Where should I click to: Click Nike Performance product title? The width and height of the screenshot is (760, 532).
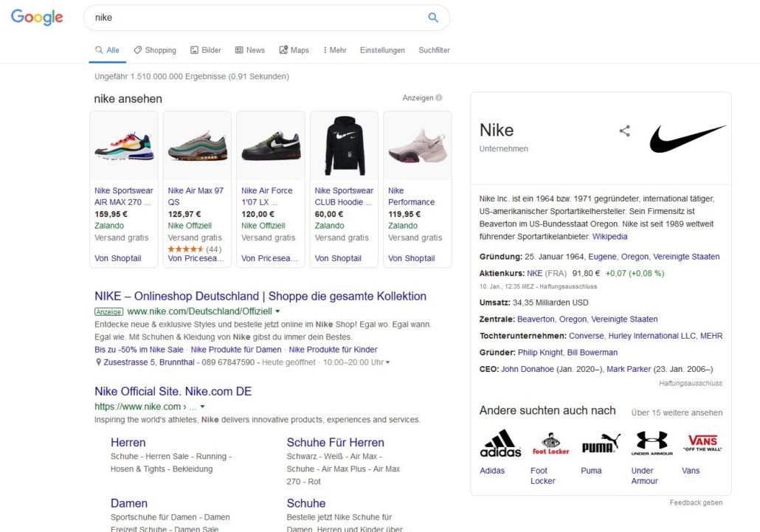click(412, 196)
